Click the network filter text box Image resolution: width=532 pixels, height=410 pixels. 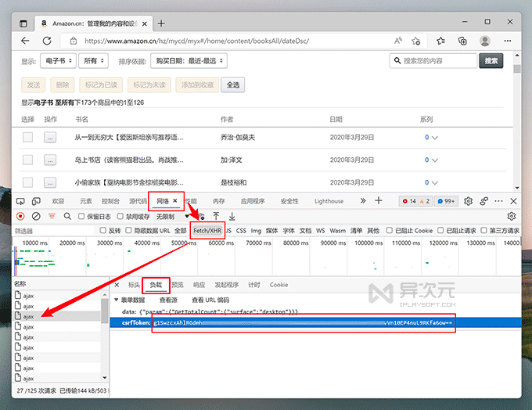click(54, 231)
